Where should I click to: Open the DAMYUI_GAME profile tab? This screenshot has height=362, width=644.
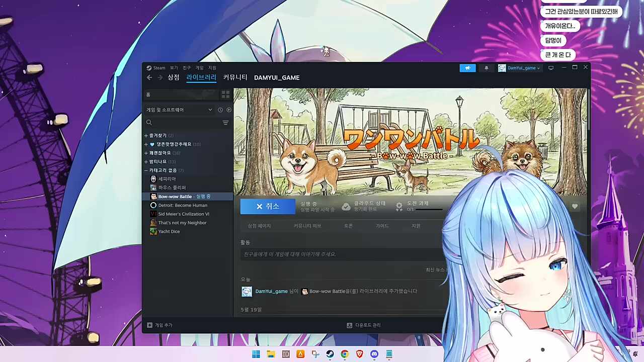pos(277,77)
